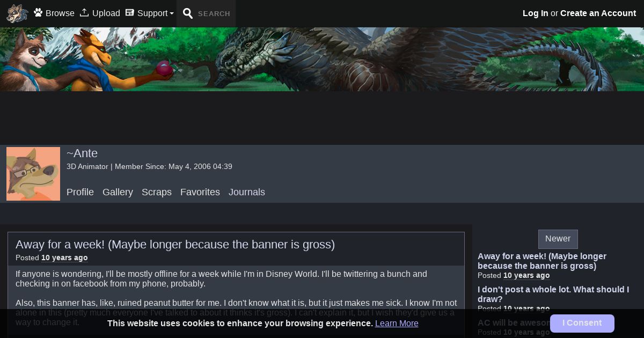Click '10 years ago' under sidebar 'Away for a week!'
This screenshot has width=644, height=338.
pos(526,275)
